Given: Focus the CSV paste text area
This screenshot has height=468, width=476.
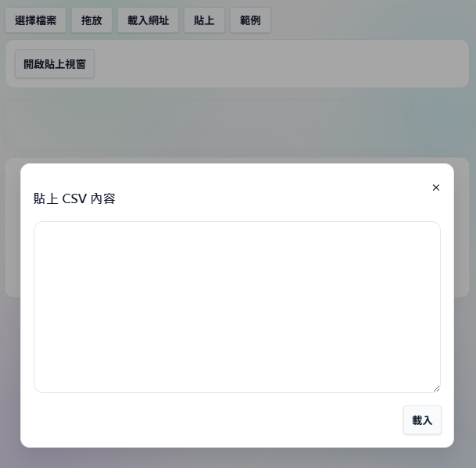Looking at the screenshot, I should click(x=237, y=307).
